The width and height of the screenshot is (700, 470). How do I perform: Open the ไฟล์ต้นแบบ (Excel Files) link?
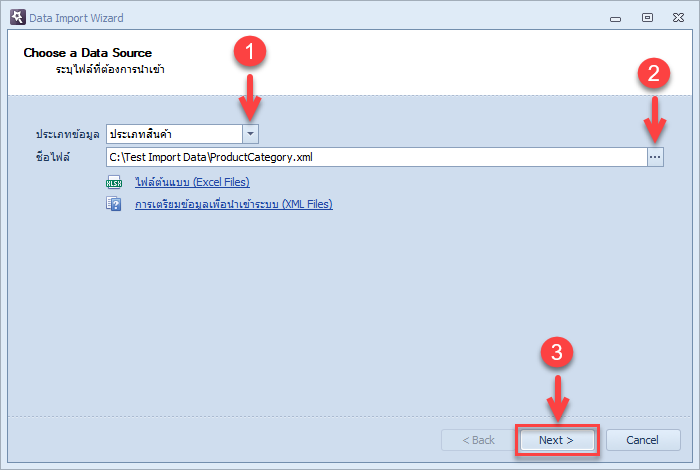[192, 182]
